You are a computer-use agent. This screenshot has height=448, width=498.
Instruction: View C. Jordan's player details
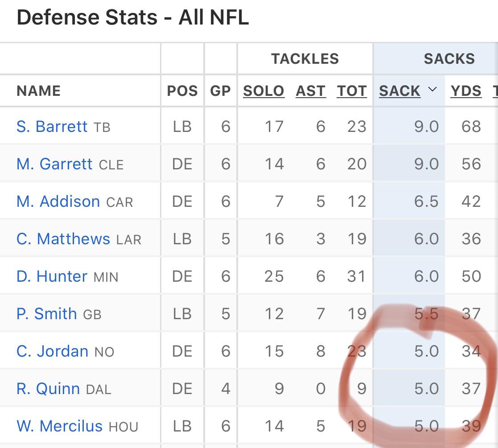click(52, 351)
